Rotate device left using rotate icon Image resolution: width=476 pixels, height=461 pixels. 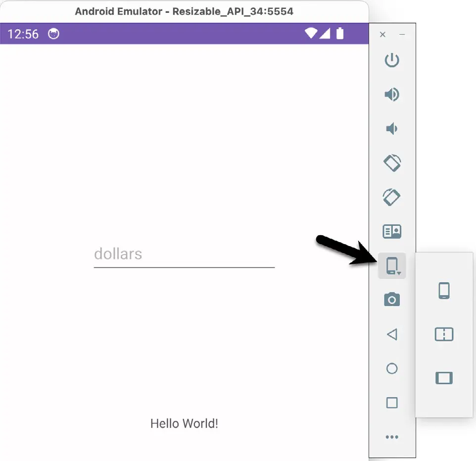[392, 163]
